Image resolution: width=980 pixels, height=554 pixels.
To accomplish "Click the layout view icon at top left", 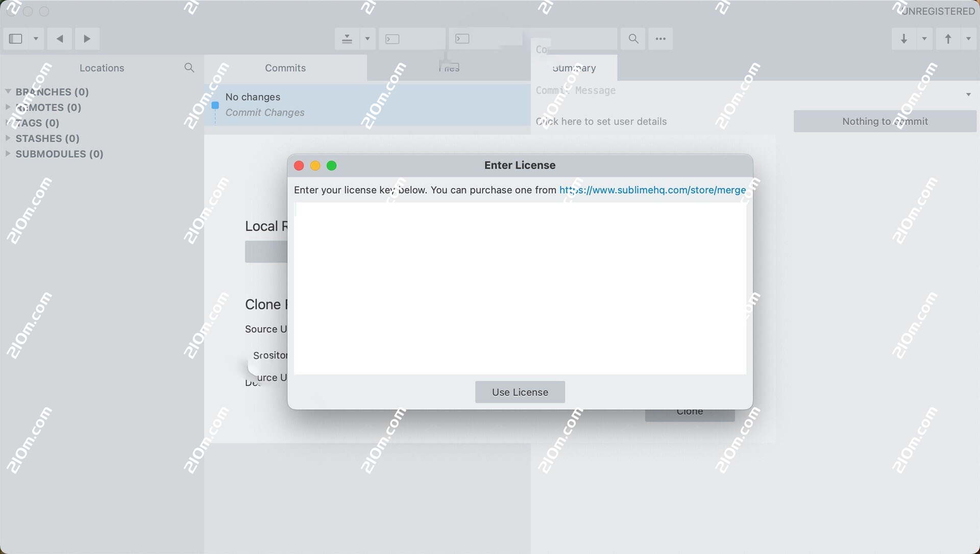I will 15,38.
